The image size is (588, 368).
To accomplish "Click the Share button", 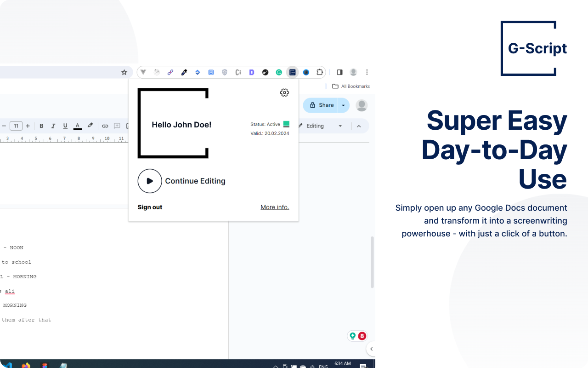I will (x=320, y=105).
